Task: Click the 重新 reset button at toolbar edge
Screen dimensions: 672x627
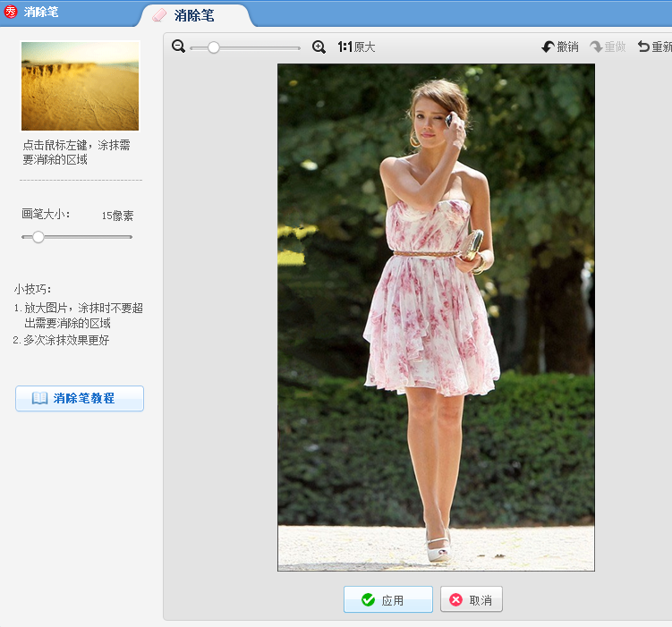Action: click(x=654, y=47)
